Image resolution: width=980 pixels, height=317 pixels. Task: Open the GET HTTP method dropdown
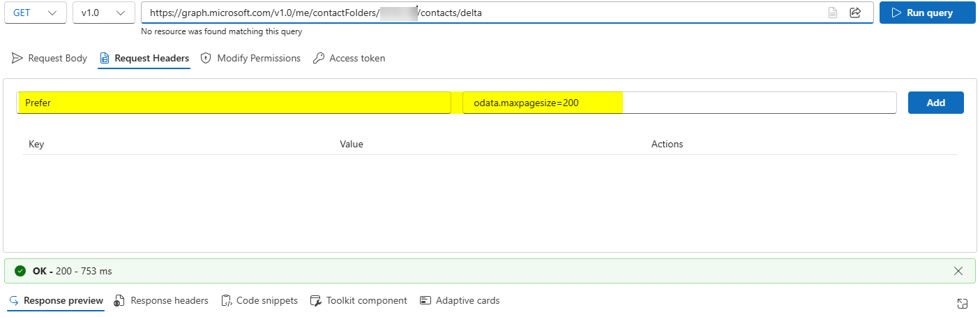pyautogui.click(x=36, y=13)
